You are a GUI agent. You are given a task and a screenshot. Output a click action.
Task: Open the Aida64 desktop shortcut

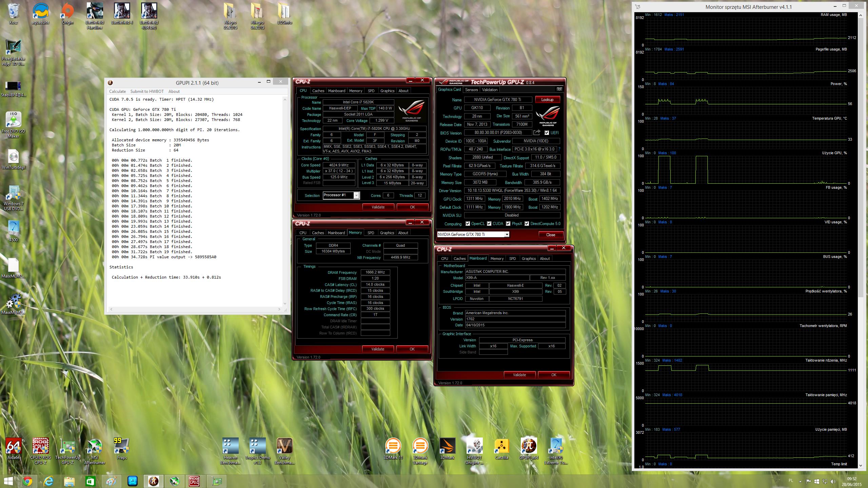coord(14,449)
